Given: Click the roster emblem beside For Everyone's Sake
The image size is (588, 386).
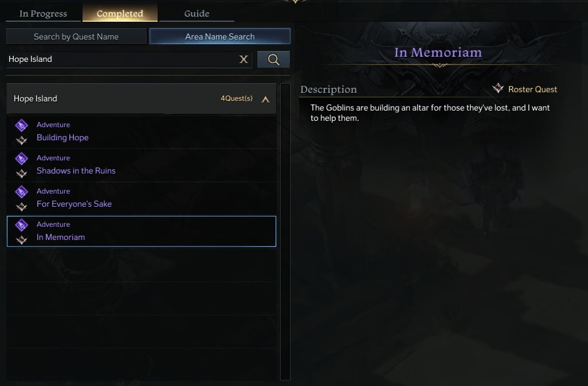Looking at the screenshot, I should [21, 207].
